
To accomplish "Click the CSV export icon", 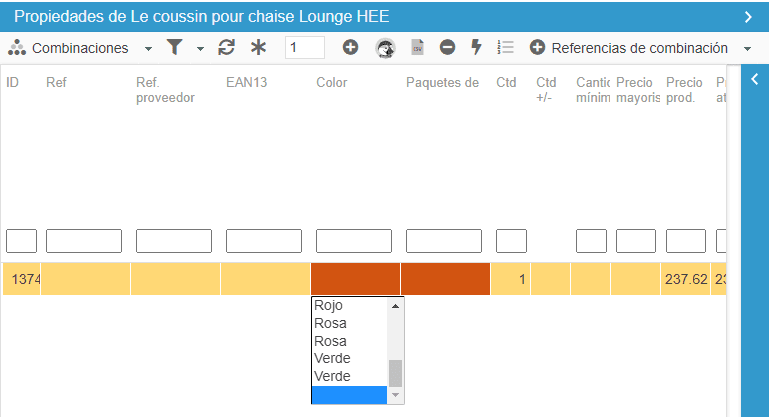I will pyautogui.click(x=418, y=48).
